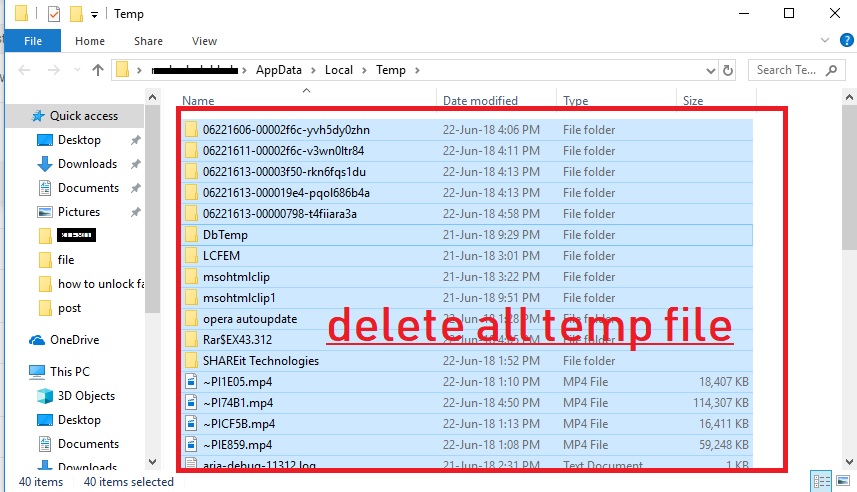
Task: Open 3D Objects under This PC
Action: pyautogui.click(x=86, y=396)
